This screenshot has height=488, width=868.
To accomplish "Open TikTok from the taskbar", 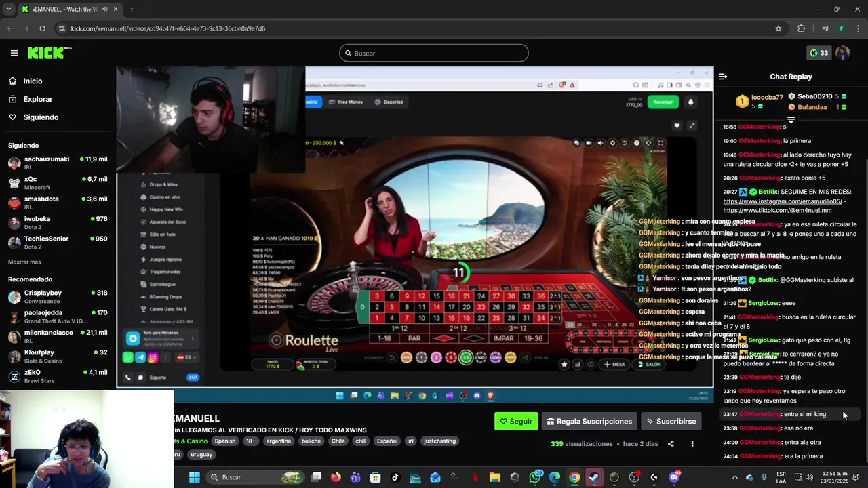I will (x=395, y=477).
